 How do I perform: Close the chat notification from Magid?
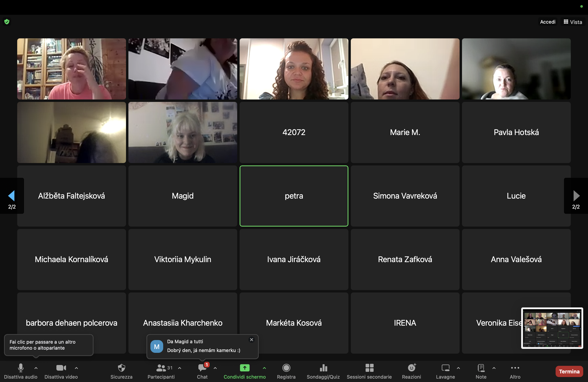point(252,340)
